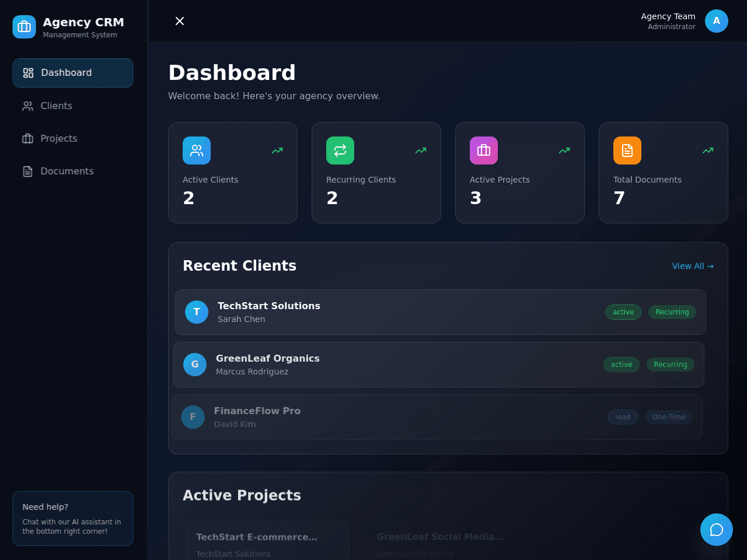Open the GreenLeaf Organics client row
Image resolution: width=747 pixels, height=560 pixels.
pos(439,365)
